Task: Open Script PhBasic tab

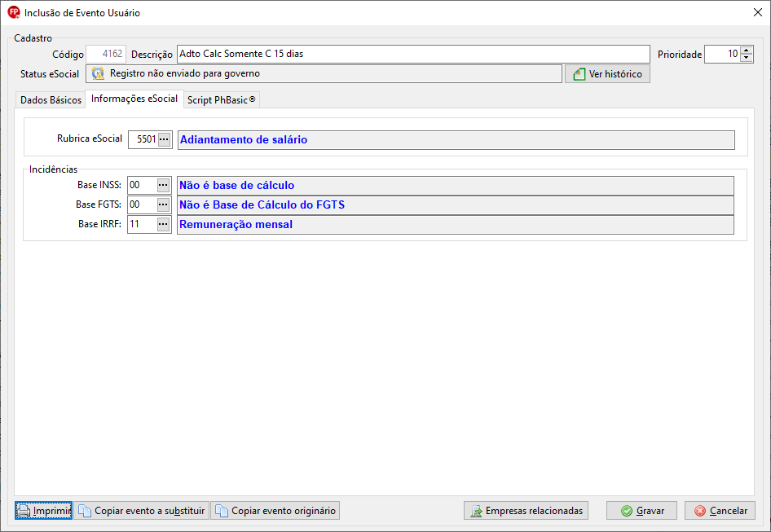Action: point(221,100)
